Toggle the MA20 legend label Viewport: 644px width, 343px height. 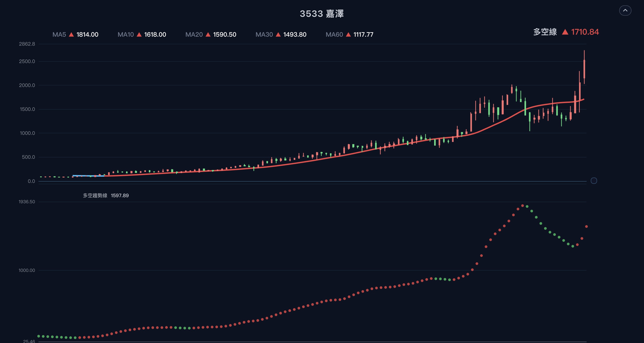pyautogui.click(x=194, y=34)
